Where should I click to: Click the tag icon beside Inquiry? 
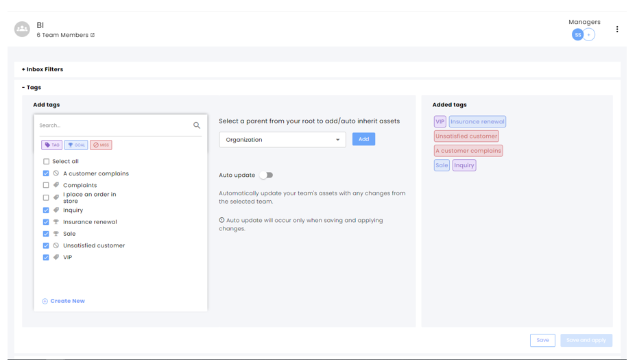tap(56, 210)
